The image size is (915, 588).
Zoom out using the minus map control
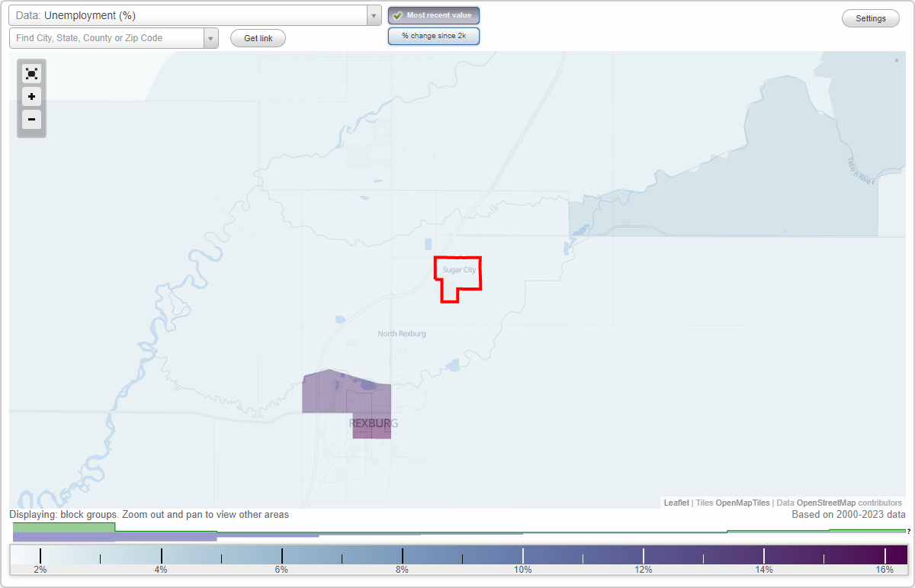point(31,120)
